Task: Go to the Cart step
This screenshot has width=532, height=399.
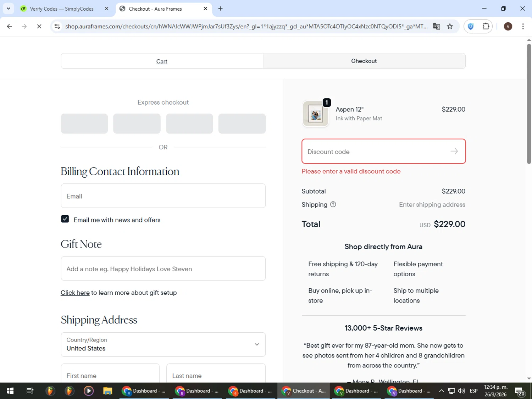Action: pos(162,61)
